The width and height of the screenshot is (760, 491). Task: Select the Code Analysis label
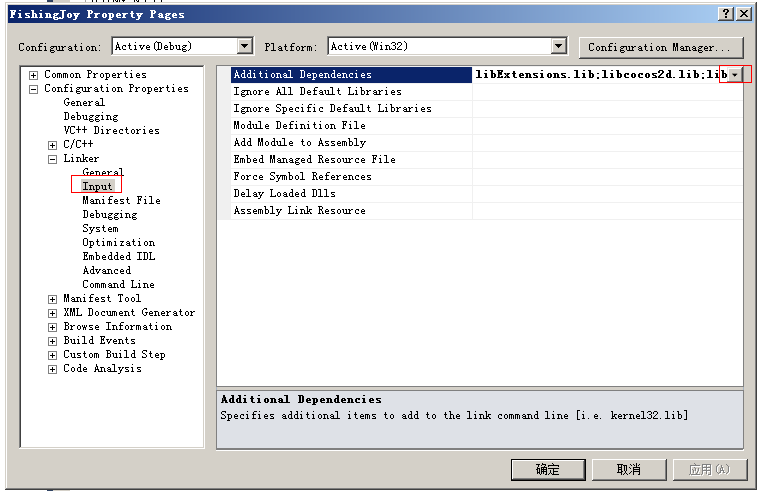[102, 369]
